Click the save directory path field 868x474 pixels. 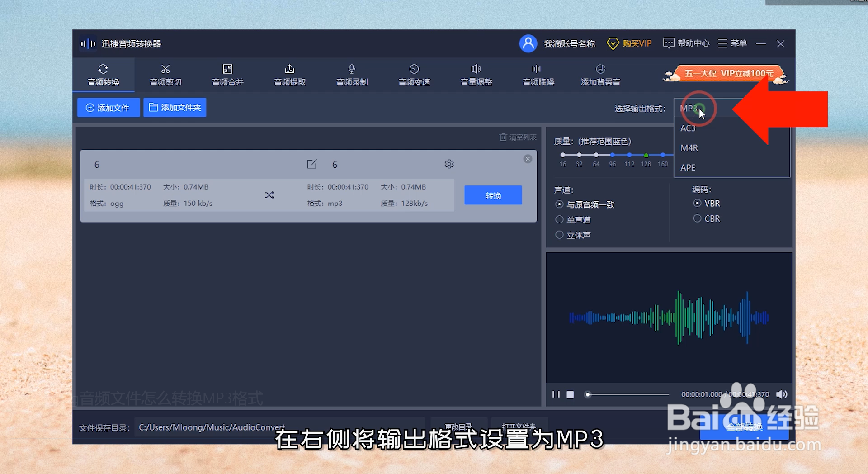(279, 427)
